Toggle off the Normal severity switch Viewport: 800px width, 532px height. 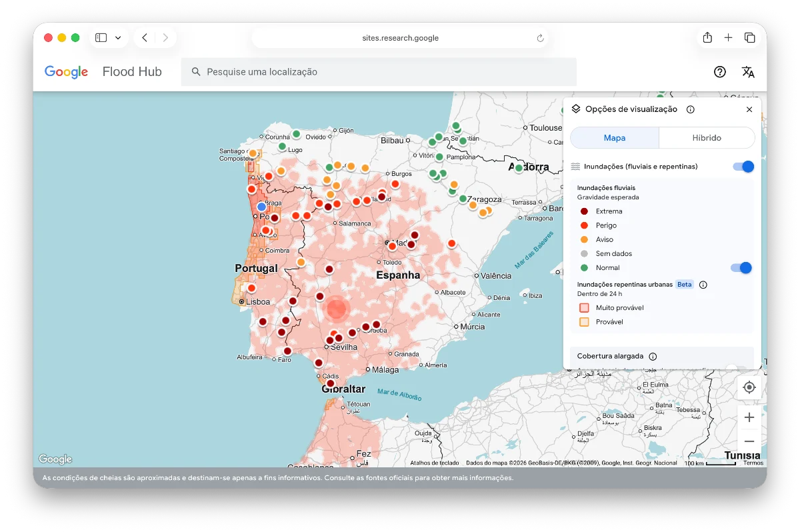point(741,268)
